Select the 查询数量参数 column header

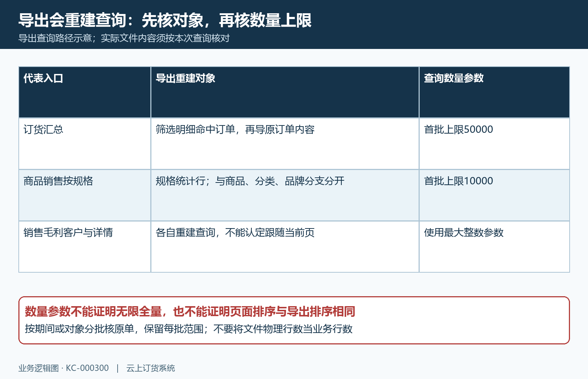pyautogui.click(x=494, y=92)
